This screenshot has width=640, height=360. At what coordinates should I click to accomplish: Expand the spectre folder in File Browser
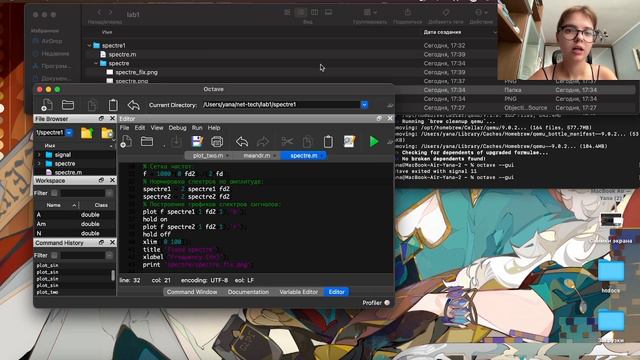coord(39,164)
